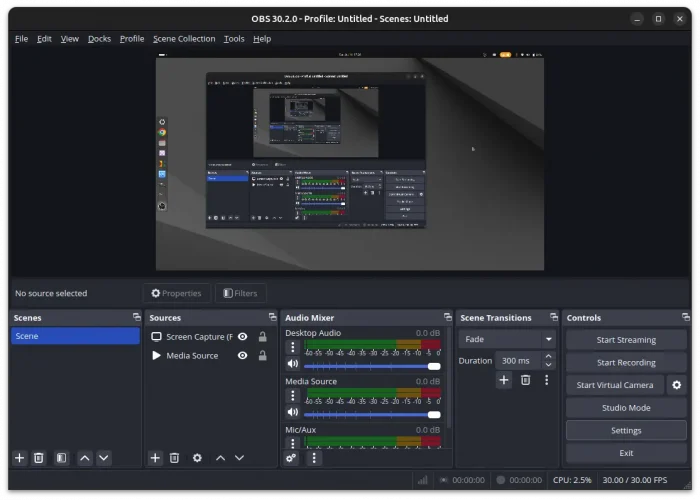Open the Scene Collection menu
The height and width of the screenshot is (500, 700).
(x=183, y=39)
